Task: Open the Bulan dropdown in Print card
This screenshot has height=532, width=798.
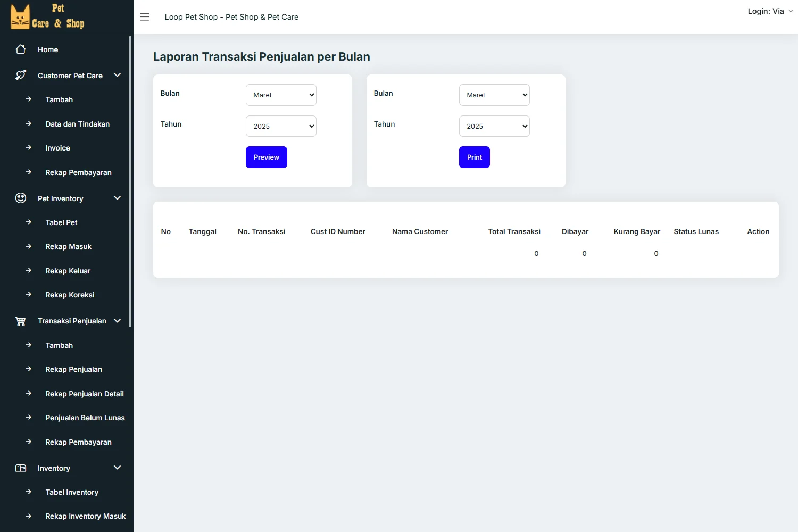Action: pos(494,95)
